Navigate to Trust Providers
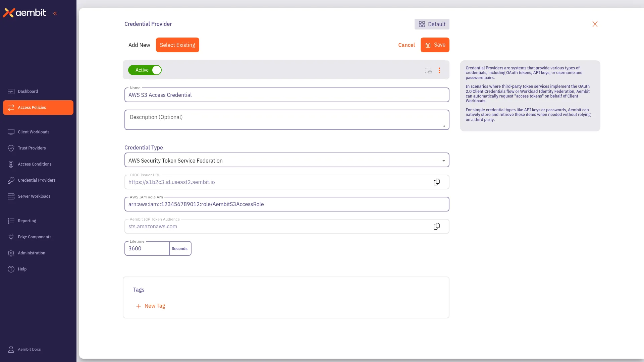 pyautogui.click(x=38, y=148)
